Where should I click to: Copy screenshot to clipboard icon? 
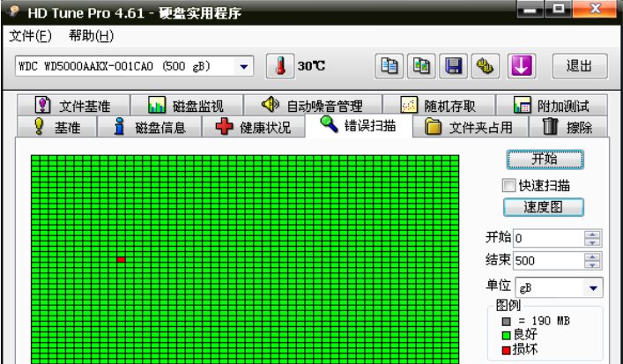point(421,66)
